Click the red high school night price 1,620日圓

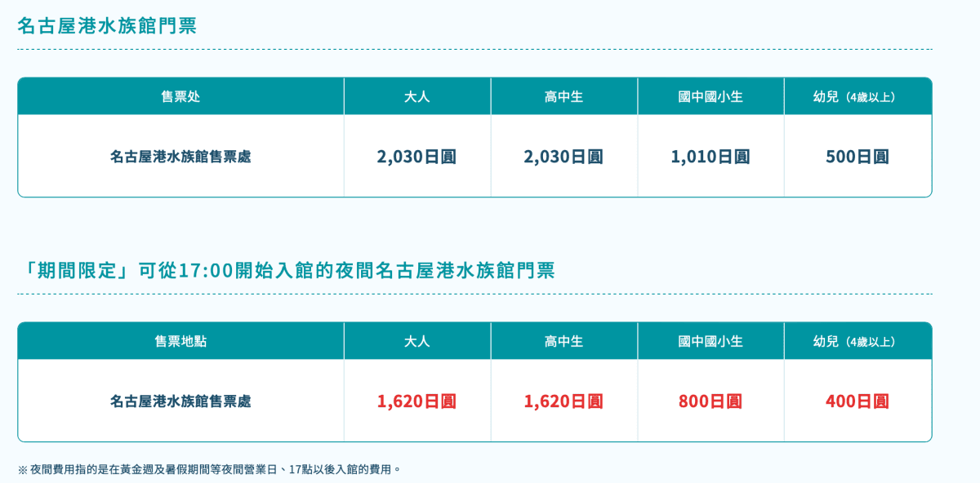pos(563,401)
